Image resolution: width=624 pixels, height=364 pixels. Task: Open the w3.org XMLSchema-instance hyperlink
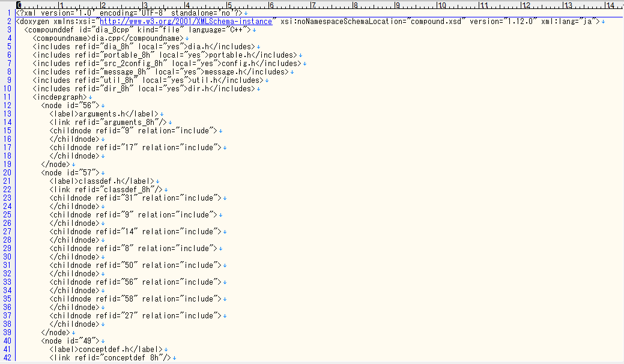(186, 22)
